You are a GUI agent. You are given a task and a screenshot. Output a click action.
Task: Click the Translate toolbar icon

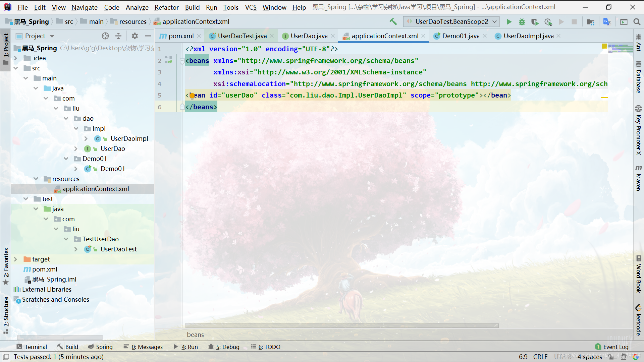pyautogui.click(x=607, y=22)
